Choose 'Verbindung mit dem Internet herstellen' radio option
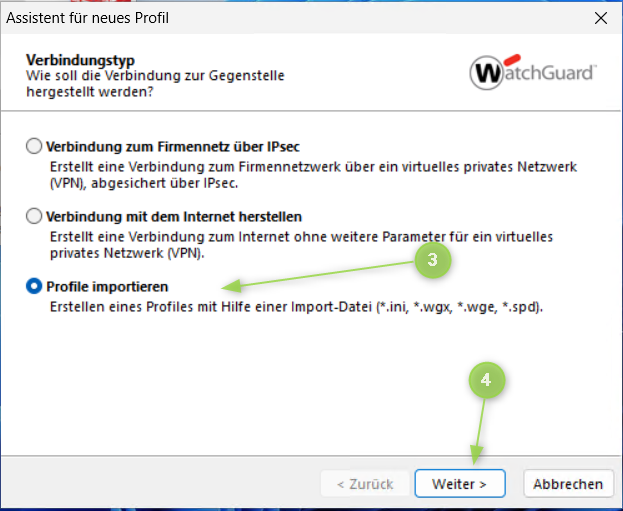 (x=34, y=216)
